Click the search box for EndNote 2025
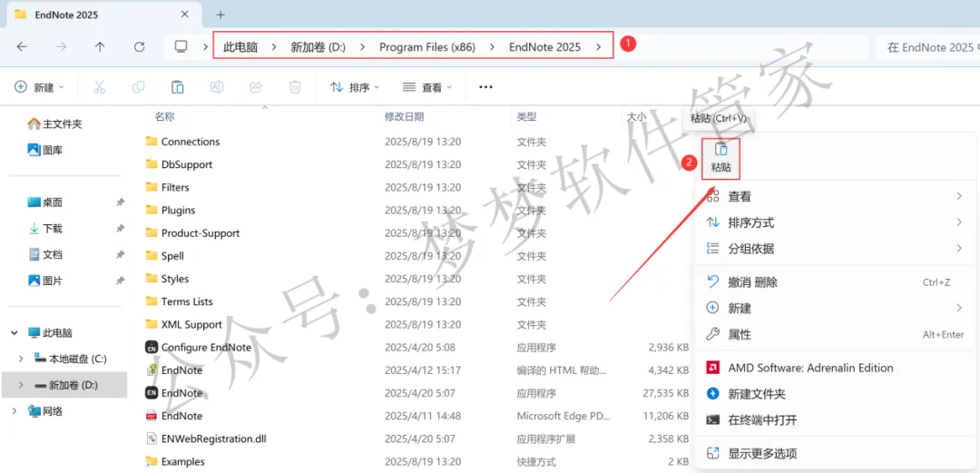This screenshot has width=980, height=473. [x=928, y=47]
